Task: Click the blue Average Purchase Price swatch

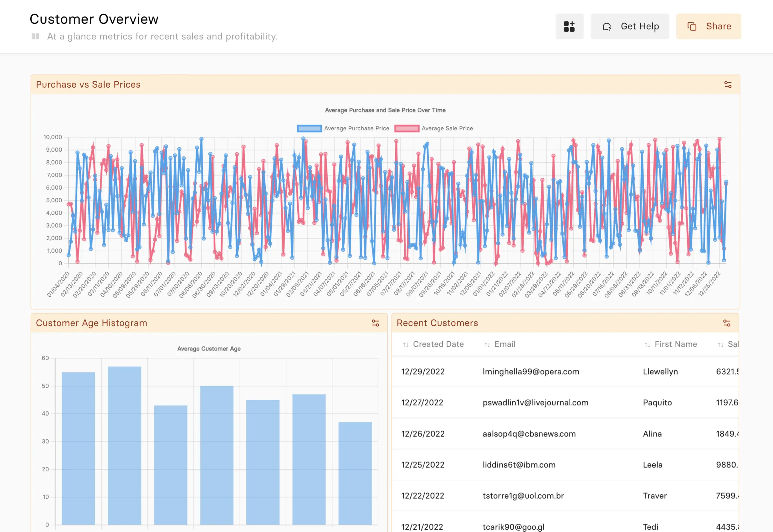Action: (309, 128)
